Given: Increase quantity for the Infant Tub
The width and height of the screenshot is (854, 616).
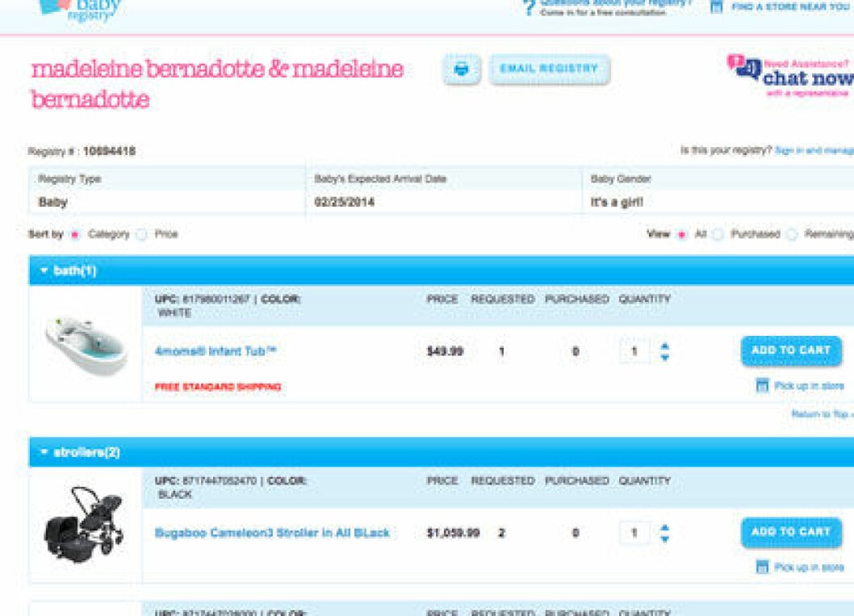Looking at the screenshot, I should pos(664,346).
